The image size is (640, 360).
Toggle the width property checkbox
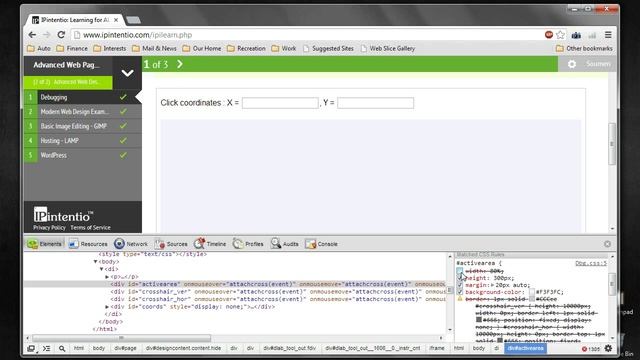[x=460, y=271]
